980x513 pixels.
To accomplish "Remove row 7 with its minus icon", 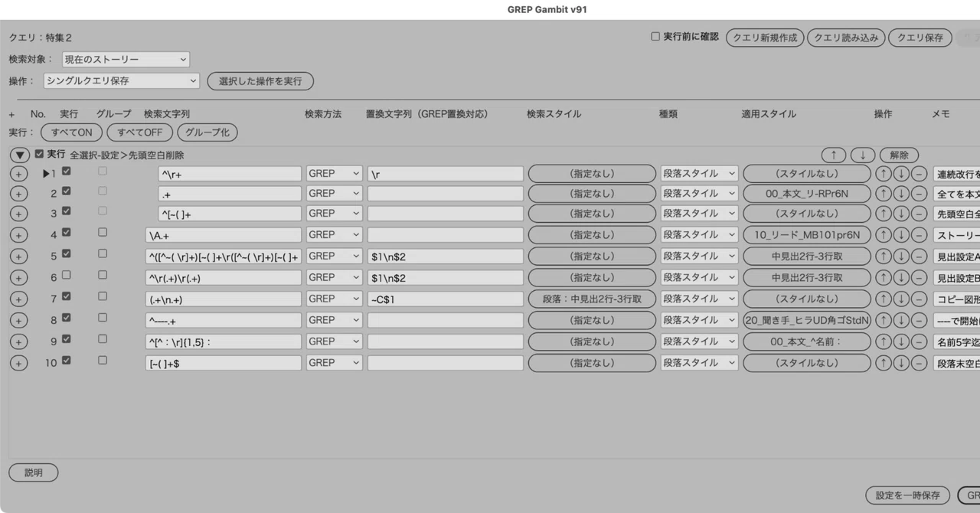I will pyautogui.click(x=920, y=299).
